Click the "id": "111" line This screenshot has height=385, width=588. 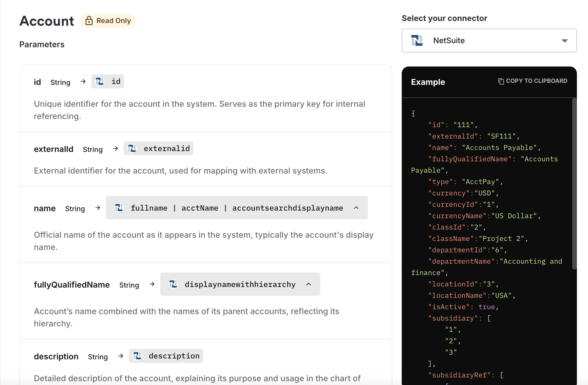pyautogui.click(x=453, y=125)
